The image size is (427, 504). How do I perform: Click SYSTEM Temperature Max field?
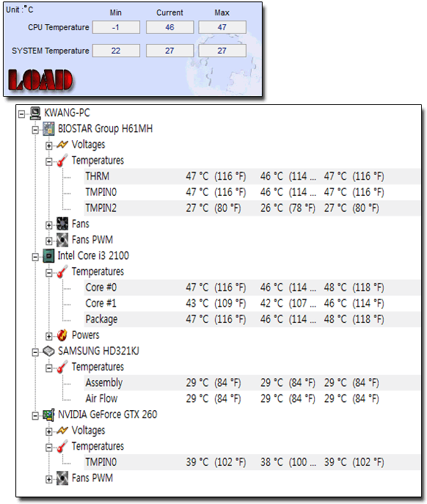[x=222, y=51]
